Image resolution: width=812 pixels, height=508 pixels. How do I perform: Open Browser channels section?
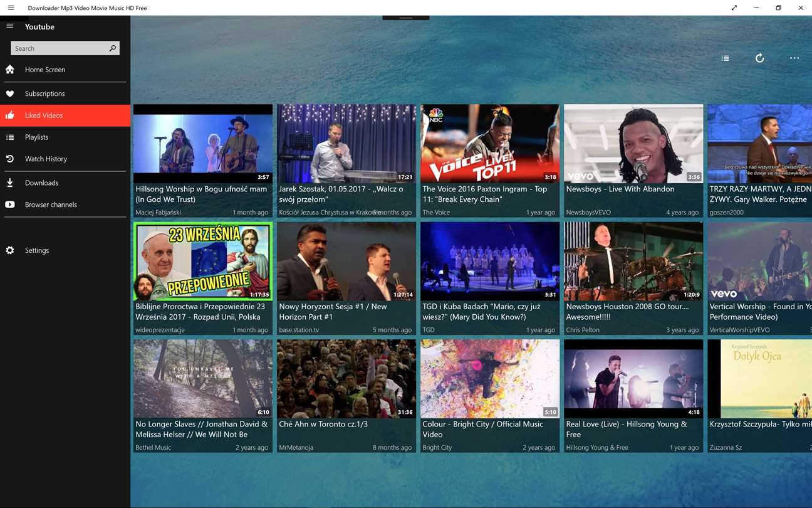(x=65, y=204)
